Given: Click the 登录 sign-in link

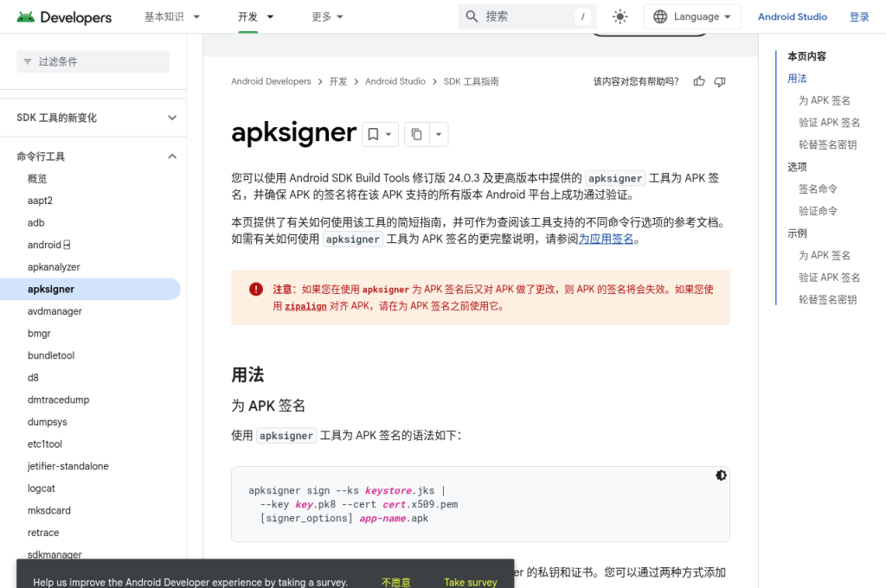Looking at the screenshot, I should (x=859, y=16).
